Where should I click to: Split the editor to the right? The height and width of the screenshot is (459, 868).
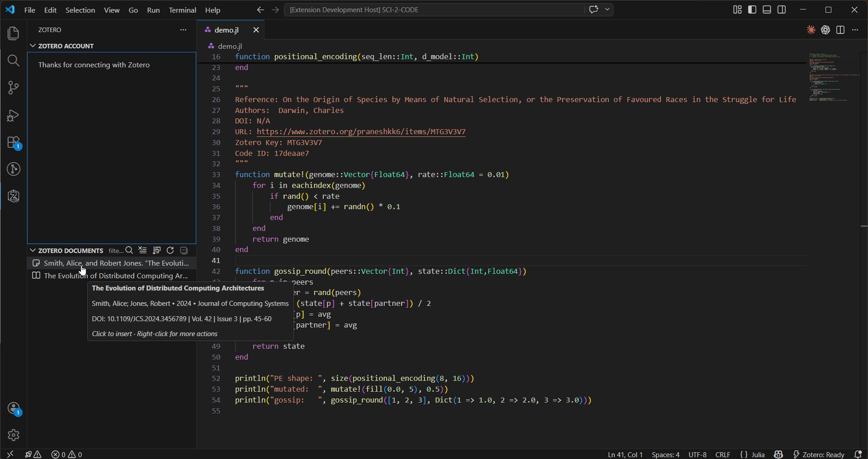840,30
